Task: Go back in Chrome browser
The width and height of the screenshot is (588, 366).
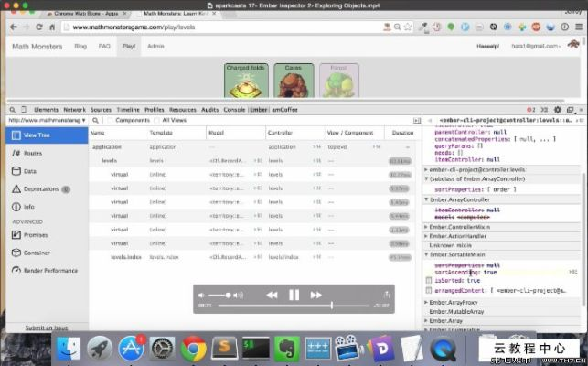Action: (x=14, y=27)
